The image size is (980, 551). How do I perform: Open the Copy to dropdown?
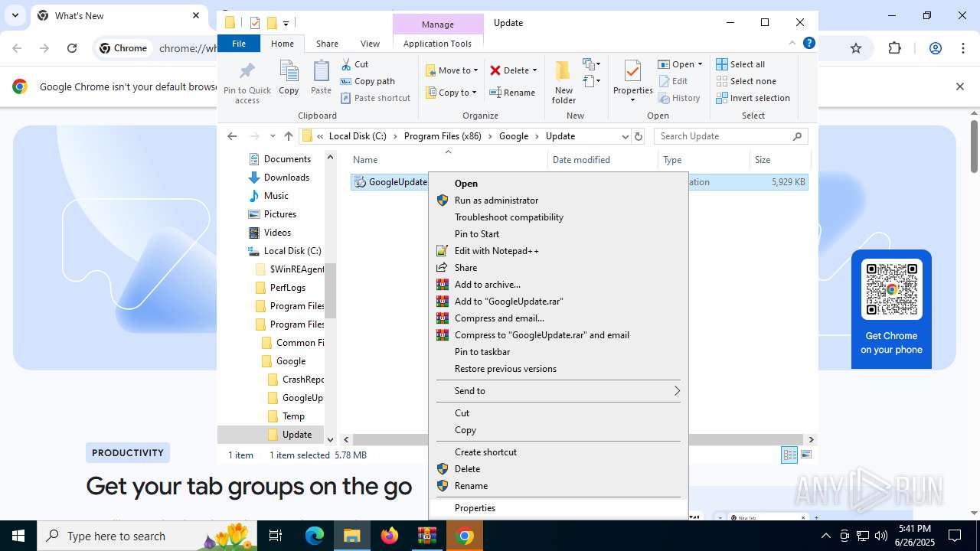click(x=452, y=93)
